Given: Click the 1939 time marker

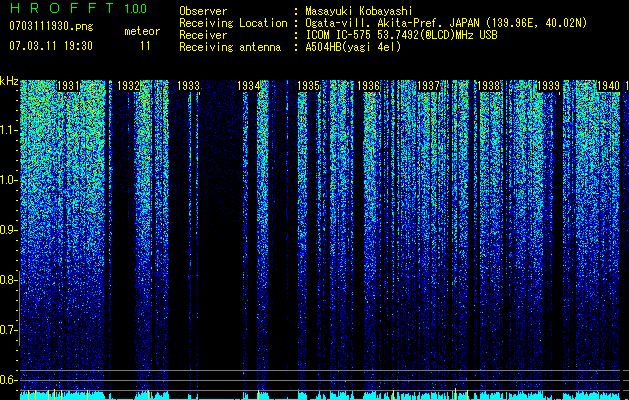Looking at the screenshot, I should (548, 86).
